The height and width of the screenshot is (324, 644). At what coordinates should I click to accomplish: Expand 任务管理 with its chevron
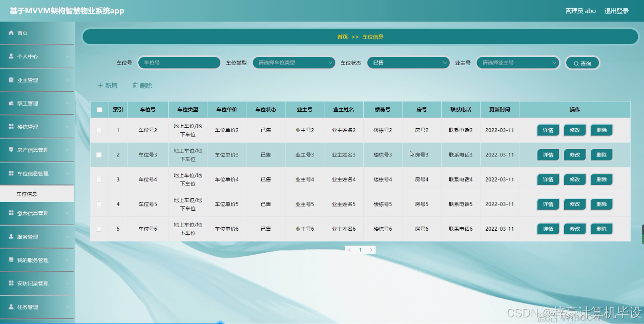click(x=68, y=307)
